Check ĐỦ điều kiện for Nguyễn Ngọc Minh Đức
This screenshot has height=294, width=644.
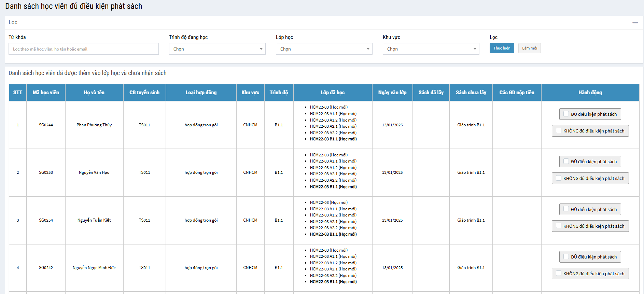(566, 257)
